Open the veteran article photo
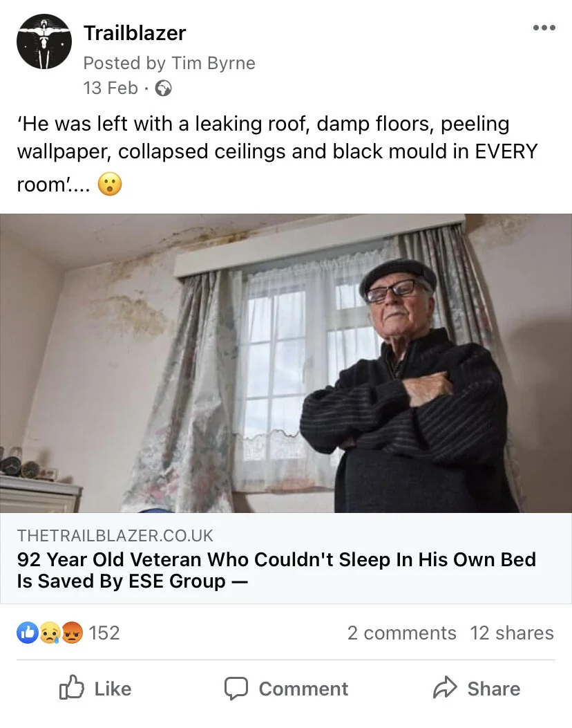The image size is (572, 728). [x=286, y=363]
